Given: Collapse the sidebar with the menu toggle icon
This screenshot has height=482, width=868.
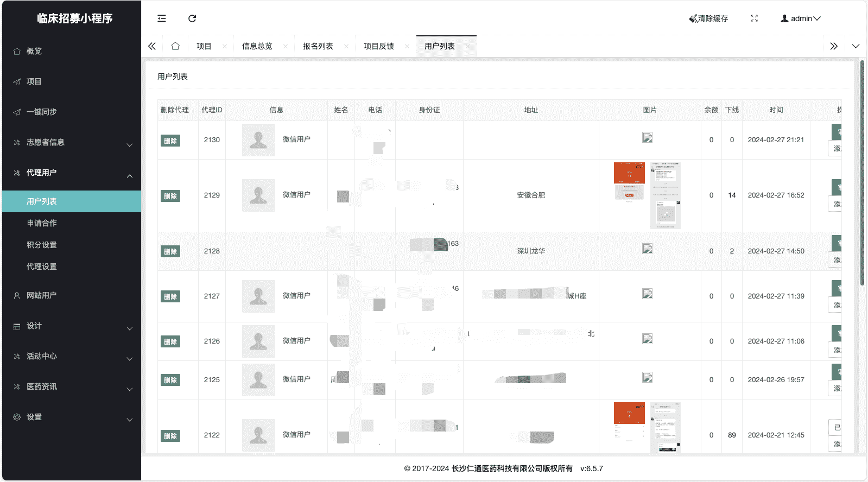Looking at the screenshot, I should (x=162, y=18).
